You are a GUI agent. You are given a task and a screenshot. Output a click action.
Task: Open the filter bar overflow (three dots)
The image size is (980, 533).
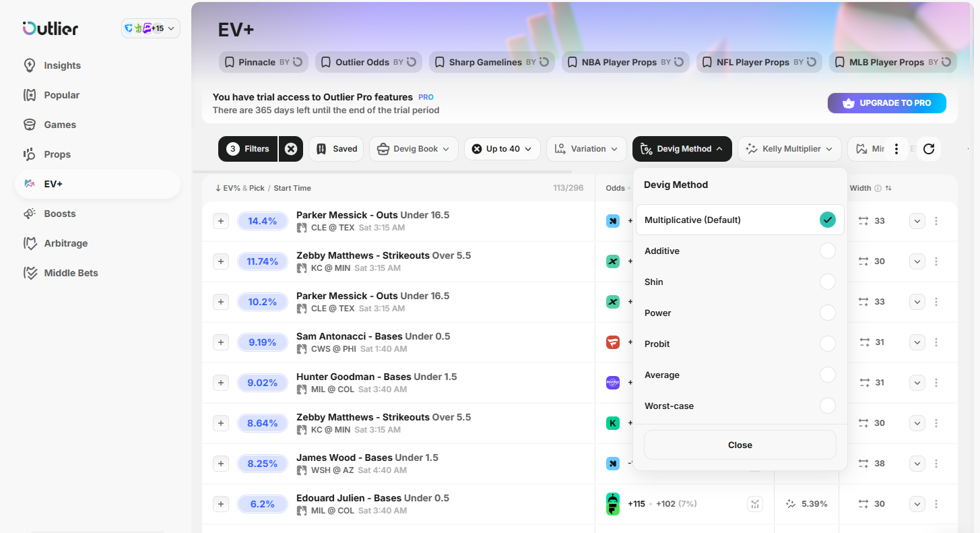pos(896,149)
